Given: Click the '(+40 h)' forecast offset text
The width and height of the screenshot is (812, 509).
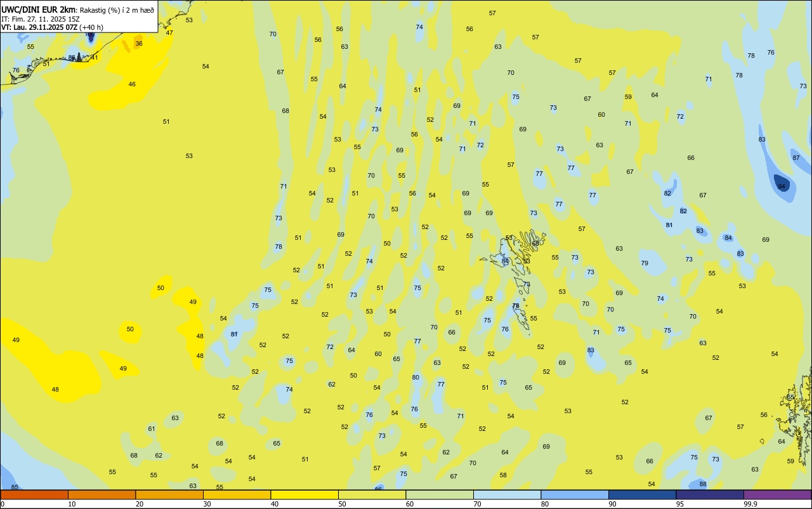Looking at the screenshot, I should [91, 27].
